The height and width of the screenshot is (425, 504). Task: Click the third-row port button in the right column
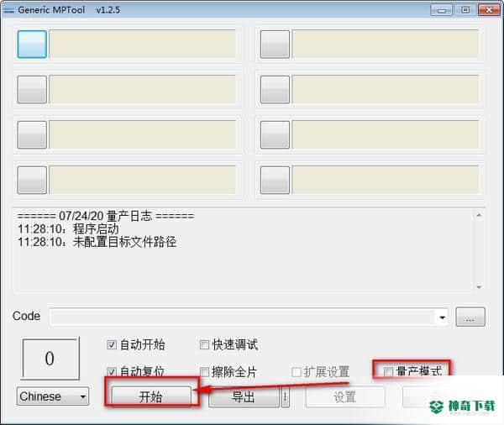tap(275, 134)
